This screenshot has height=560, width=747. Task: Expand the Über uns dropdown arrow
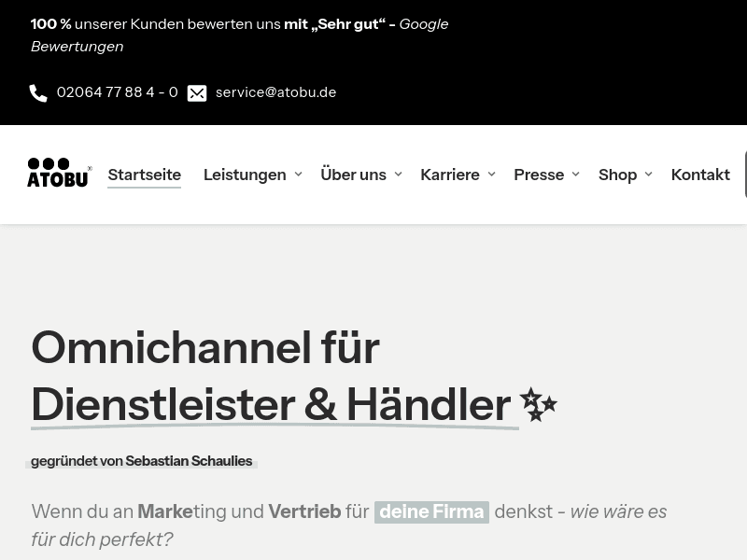coord(398,175)
